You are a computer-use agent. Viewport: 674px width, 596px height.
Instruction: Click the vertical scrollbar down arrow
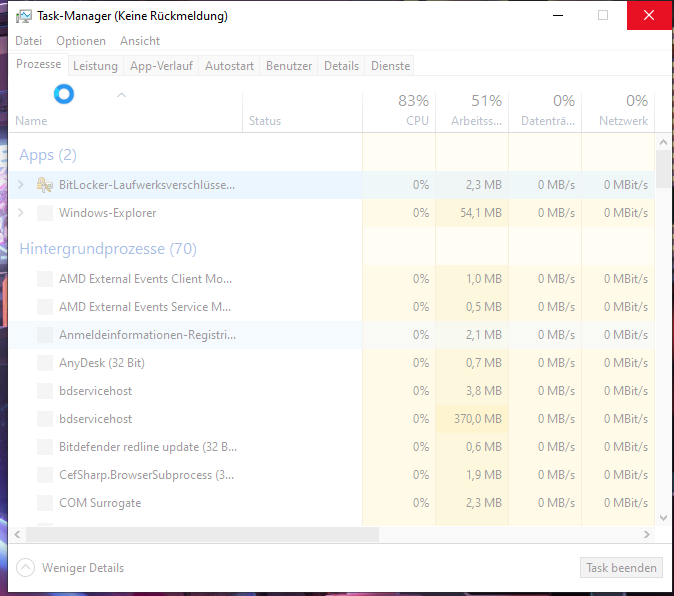(663, 518)
